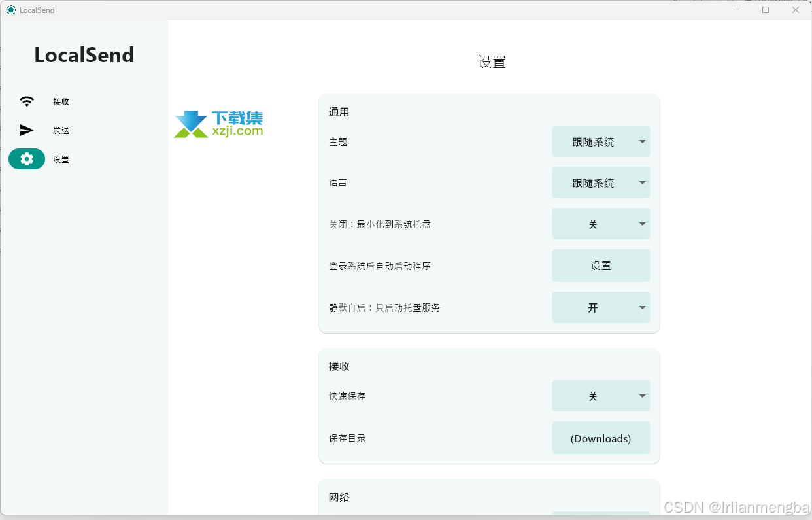Click the 保存目录 label

pyautogui.click(x=347, y=438)
